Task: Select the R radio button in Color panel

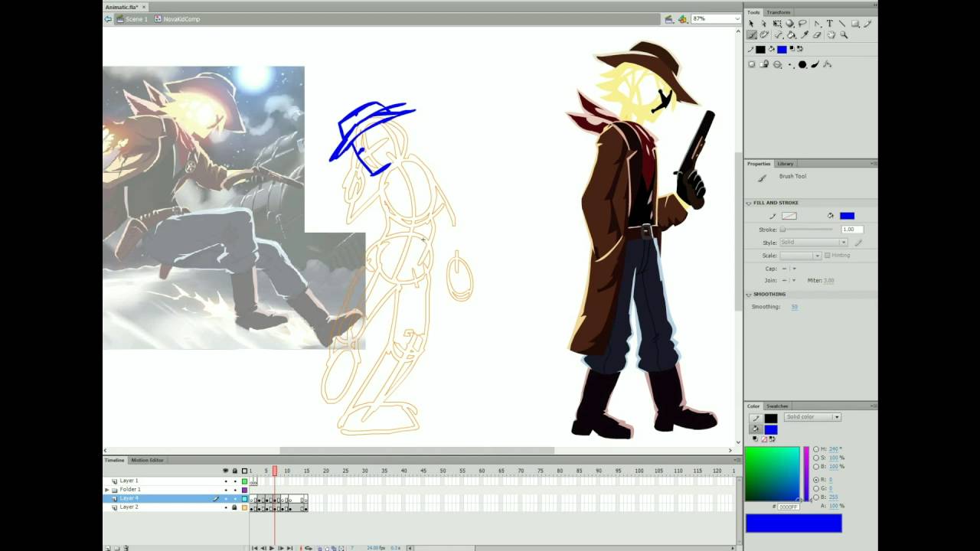Action: point(816,480)
